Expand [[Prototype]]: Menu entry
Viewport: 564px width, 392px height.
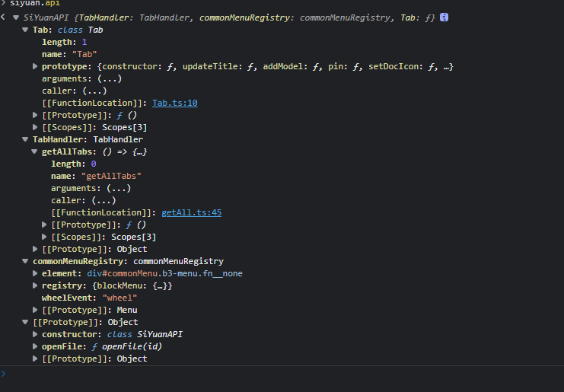(35, 310)
